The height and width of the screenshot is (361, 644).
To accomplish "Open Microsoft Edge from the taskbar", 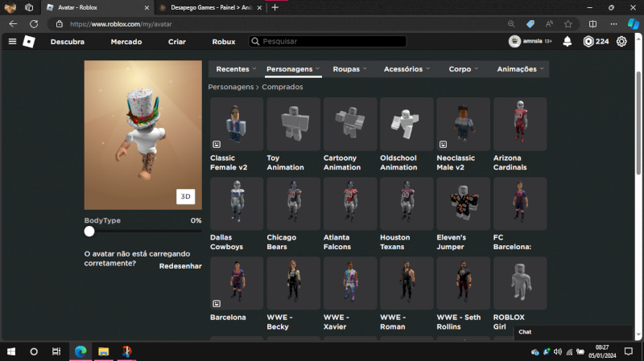I will [x=80, y=351].
